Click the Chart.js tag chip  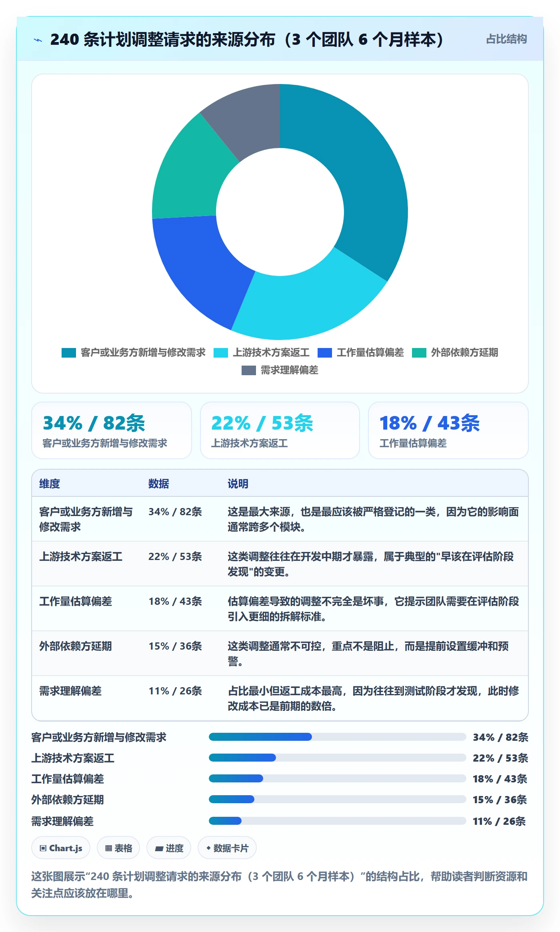61,848
